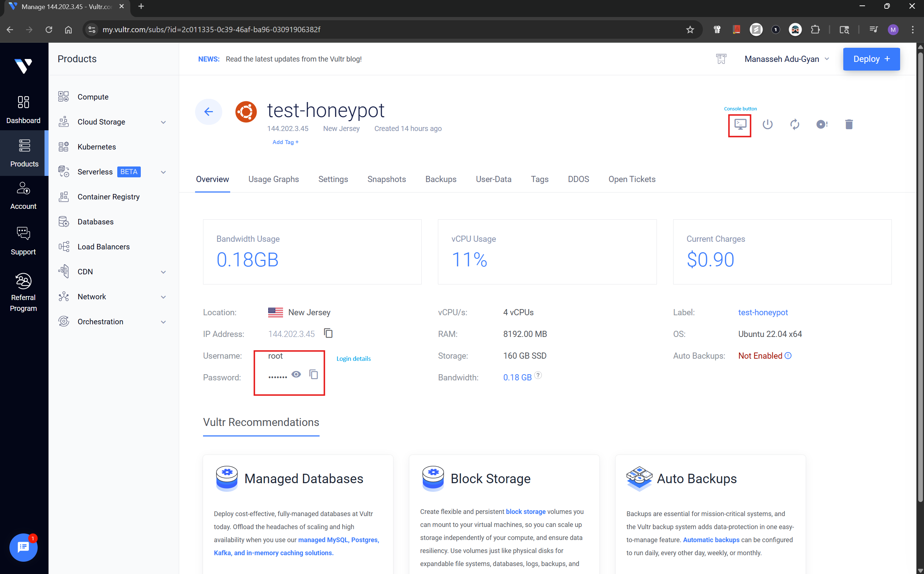
Task: Click the server reinstall icon
Action: (822, 124)
